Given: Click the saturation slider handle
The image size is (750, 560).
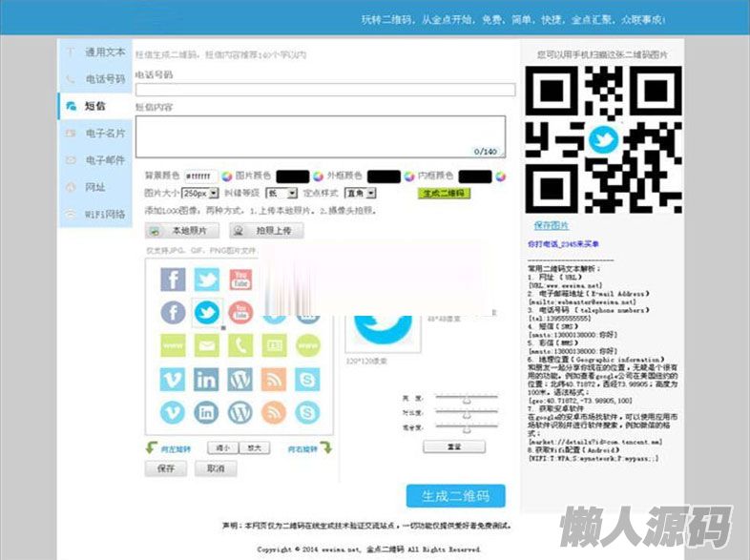Looking at the screenshot, I should pos(467,428).
